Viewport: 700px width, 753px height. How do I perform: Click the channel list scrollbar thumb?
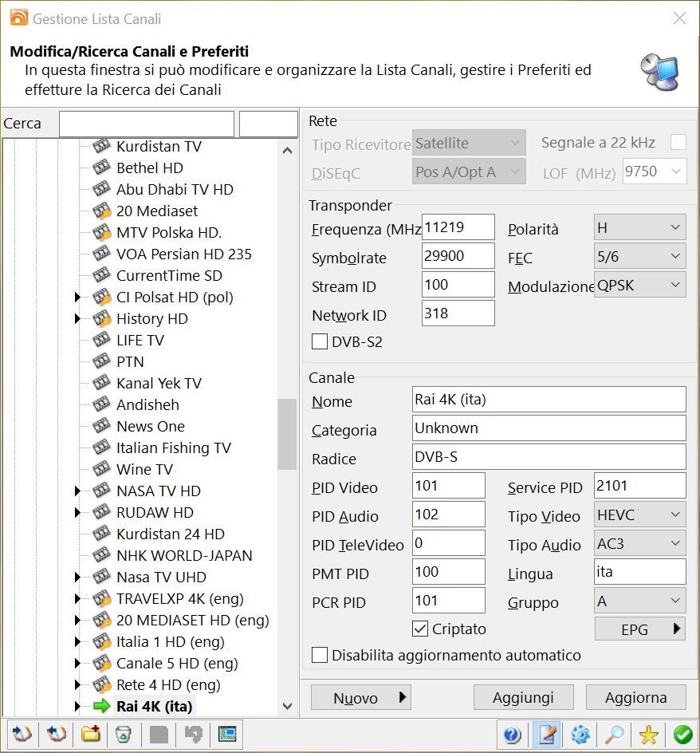(x=287, y=434)
